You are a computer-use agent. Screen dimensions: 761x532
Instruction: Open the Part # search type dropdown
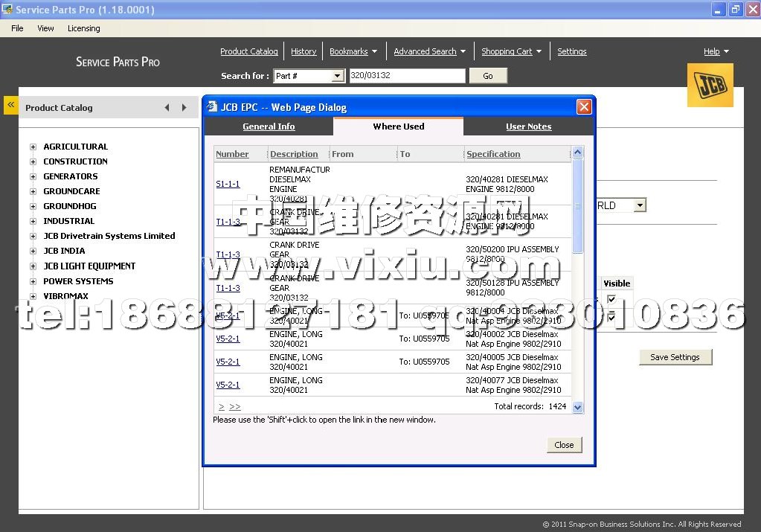[337, 76]
